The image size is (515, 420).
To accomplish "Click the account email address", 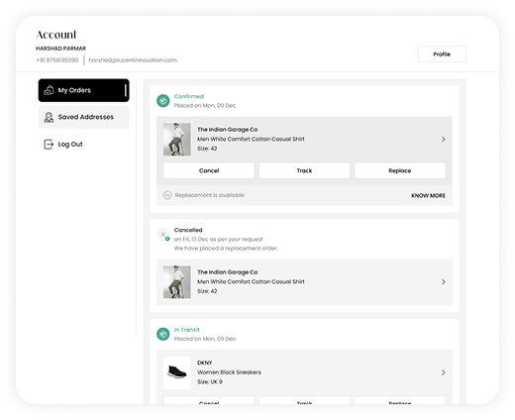I will click(133, 60).
